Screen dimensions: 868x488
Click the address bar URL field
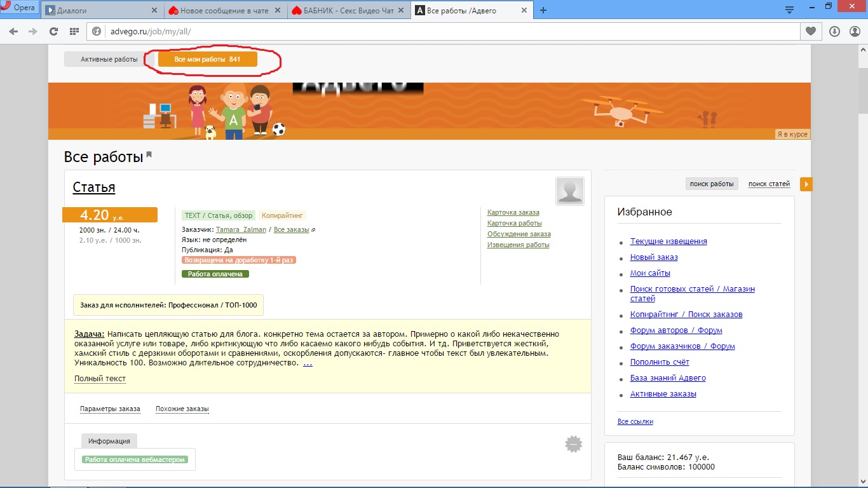pyautogui.click(x=445, y=31)
